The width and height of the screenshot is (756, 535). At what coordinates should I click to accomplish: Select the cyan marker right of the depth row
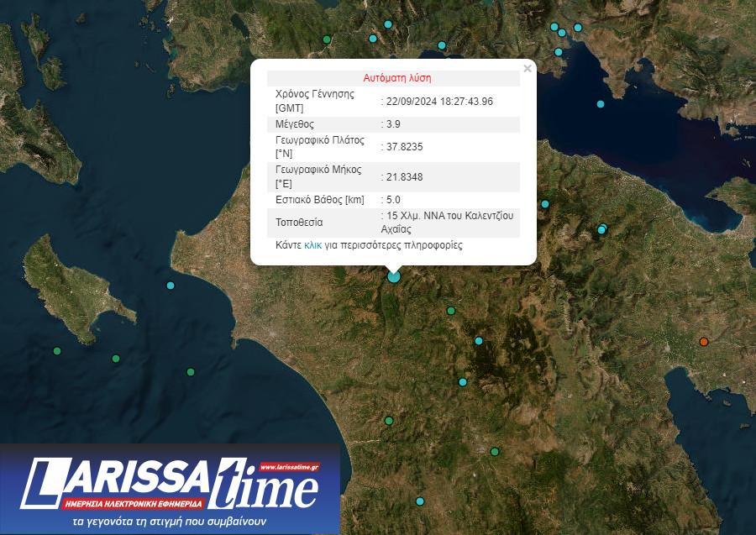(x=545, y=204)
